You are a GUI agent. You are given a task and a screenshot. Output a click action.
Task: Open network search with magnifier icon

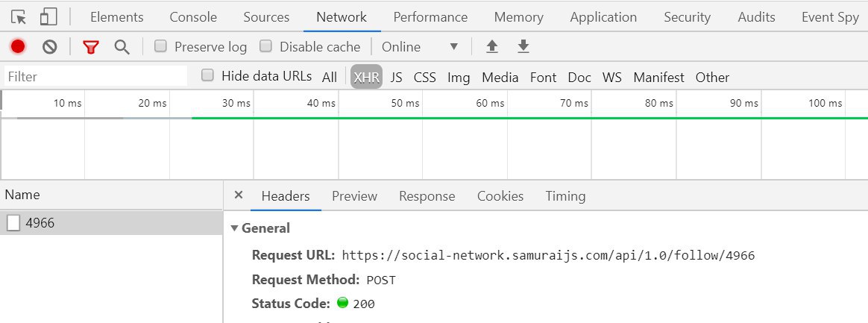point(122,47)
